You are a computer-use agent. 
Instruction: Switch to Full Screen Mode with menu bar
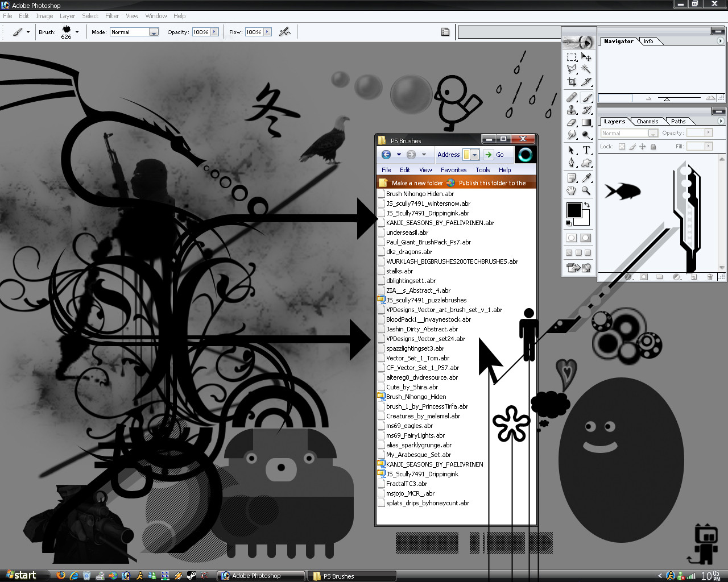coord(579,253)
